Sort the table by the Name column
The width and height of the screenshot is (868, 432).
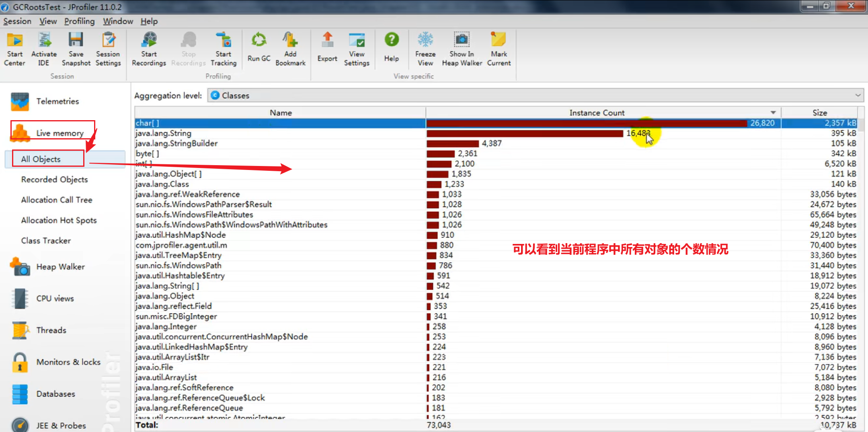click(x=280, y=113)
